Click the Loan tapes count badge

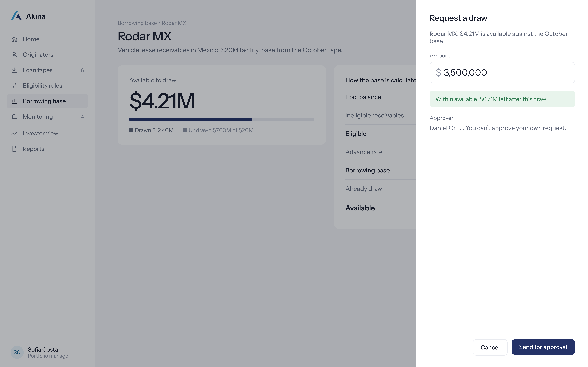click(82, 70)
